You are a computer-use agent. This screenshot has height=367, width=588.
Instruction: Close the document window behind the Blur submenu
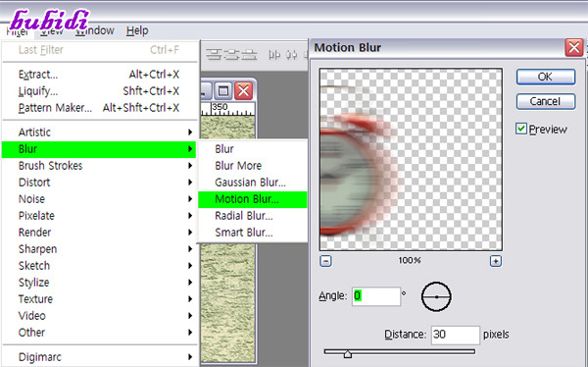pos(244,91)
